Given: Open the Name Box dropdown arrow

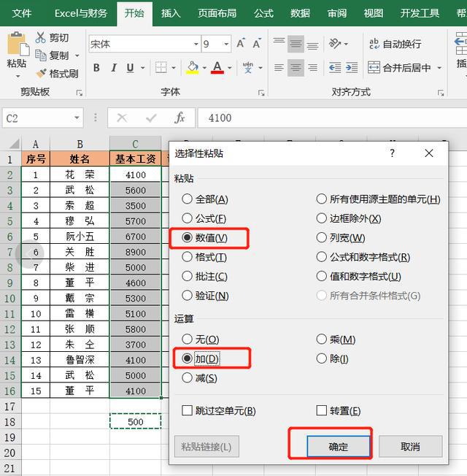Looking at the screenshot, I should 77,118.
